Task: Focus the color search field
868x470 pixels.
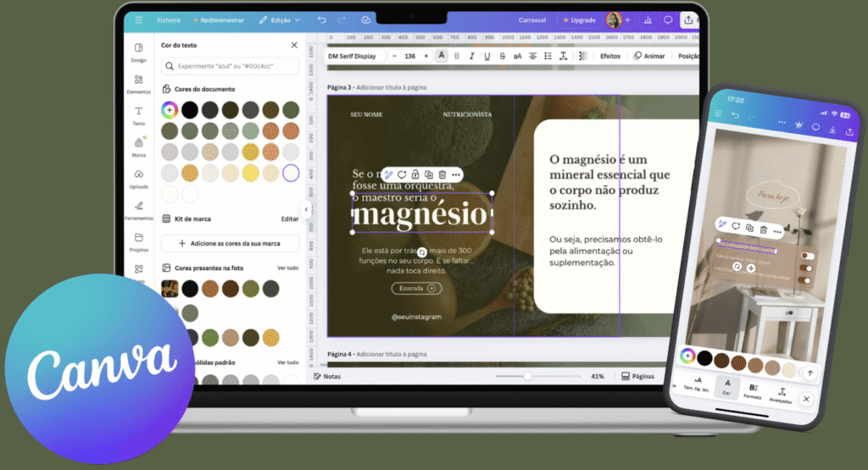Action: coord(231,66)
